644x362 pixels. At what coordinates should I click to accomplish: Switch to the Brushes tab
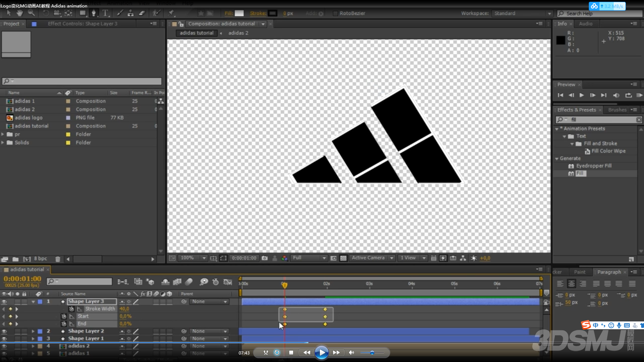[617, 110]
